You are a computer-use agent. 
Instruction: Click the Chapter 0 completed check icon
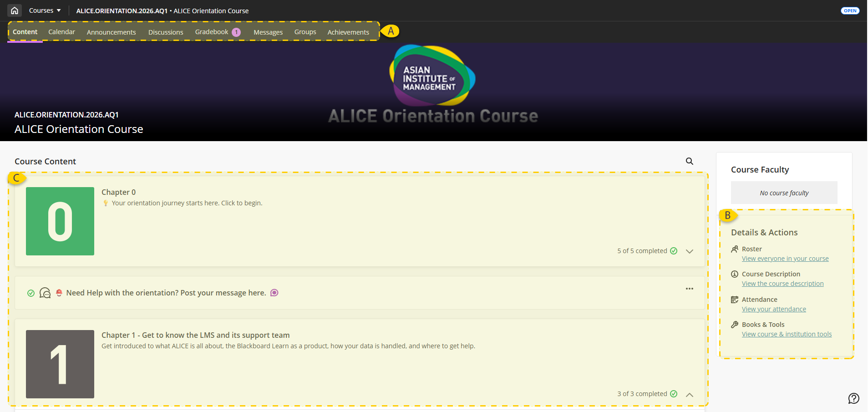click(x=674, y=251)
